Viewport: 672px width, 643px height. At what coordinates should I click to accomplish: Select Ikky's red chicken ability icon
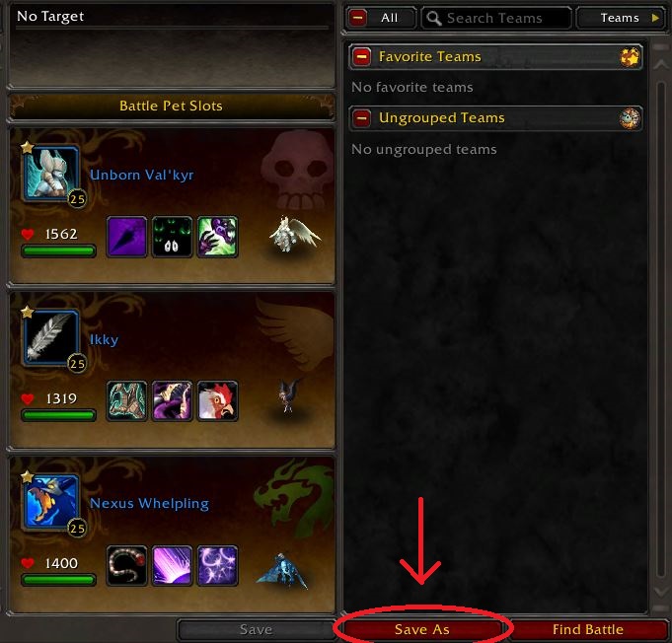pyautogui.click(x=217, y=401)
